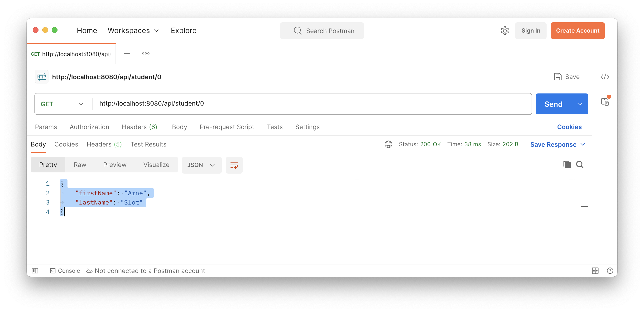Click the help question mark icon
The image size is (644, 312).
610,271
